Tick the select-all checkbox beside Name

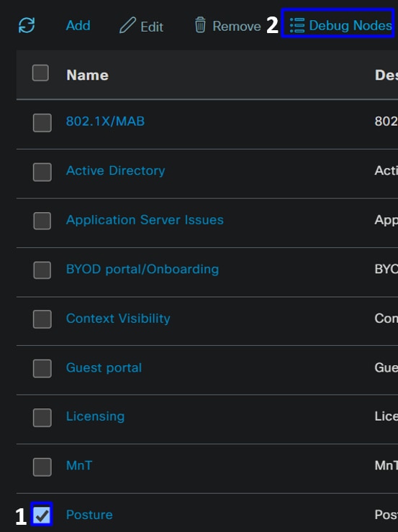(x=40, y=73)
